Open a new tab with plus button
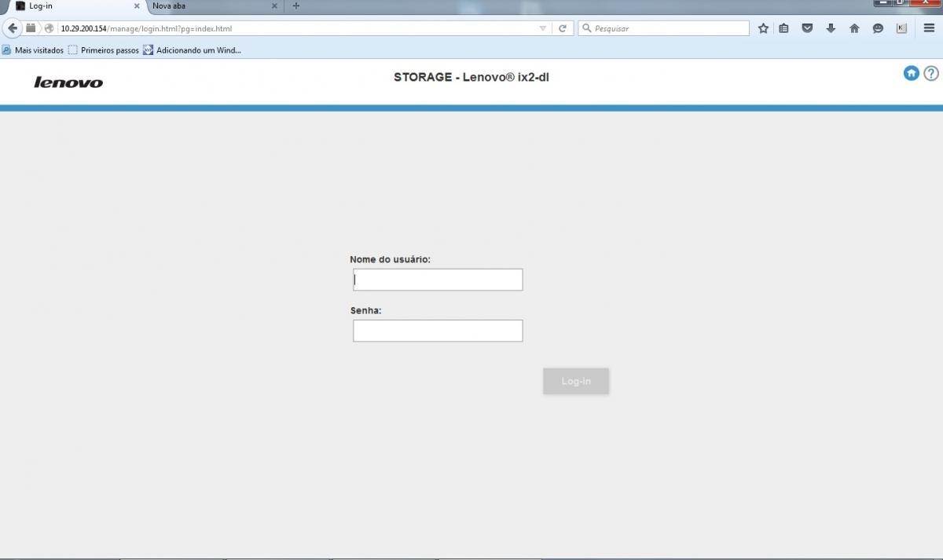Viewport: 943px width, 560px height. [296, 5]
